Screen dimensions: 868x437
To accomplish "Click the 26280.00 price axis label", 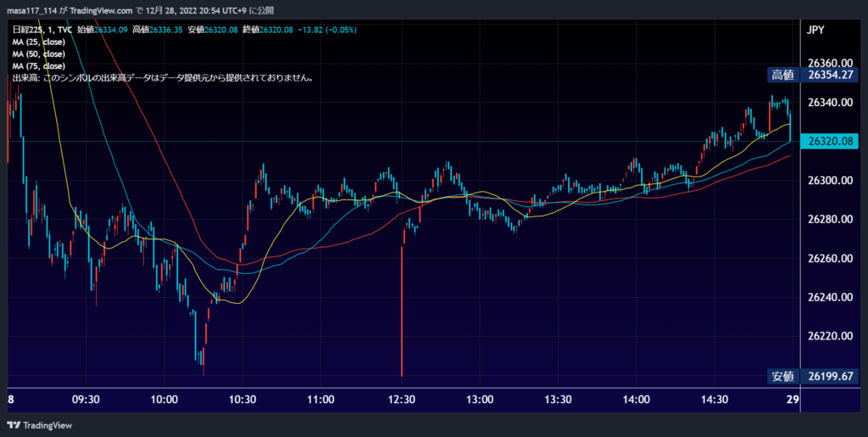I will tap(829, 219).
